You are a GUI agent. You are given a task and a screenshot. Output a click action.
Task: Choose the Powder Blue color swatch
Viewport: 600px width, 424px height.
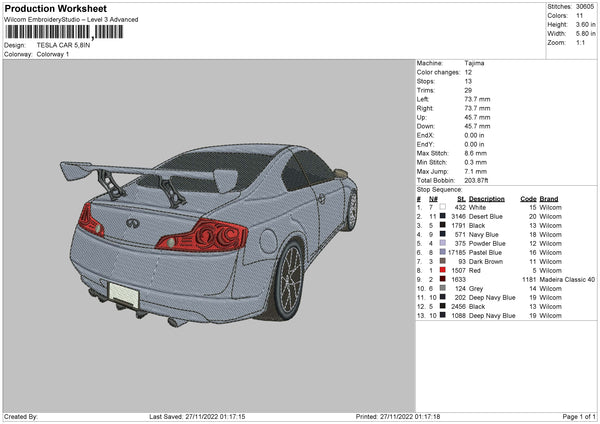point(442,243)
